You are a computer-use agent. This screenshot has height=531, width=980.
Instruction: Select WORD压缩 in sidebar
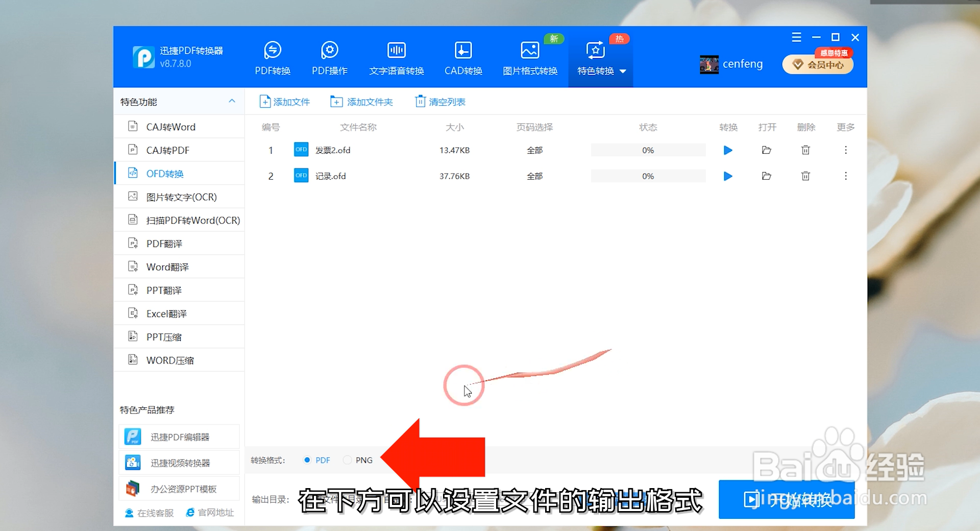[179, 360]
